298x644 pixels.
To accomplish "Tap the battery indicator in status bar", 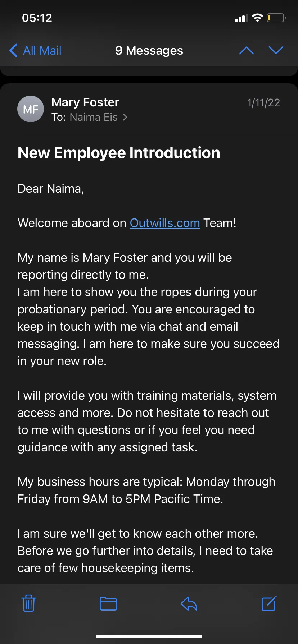I will coord(276,18).
